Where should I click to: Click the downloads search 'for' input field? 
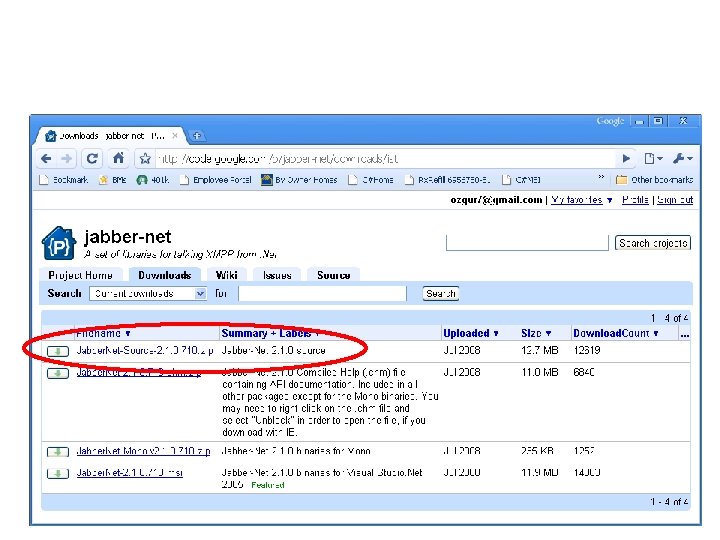point(322,293)
